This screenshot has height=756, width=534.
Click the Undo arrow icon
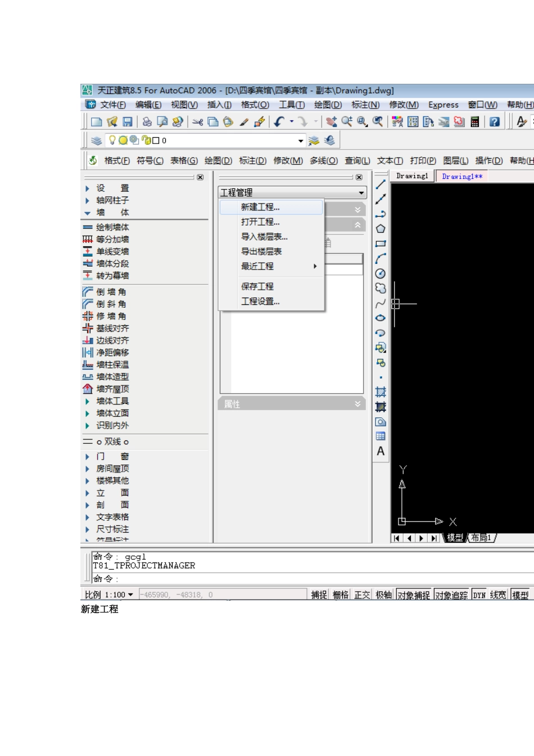click(x=279, y=121)
